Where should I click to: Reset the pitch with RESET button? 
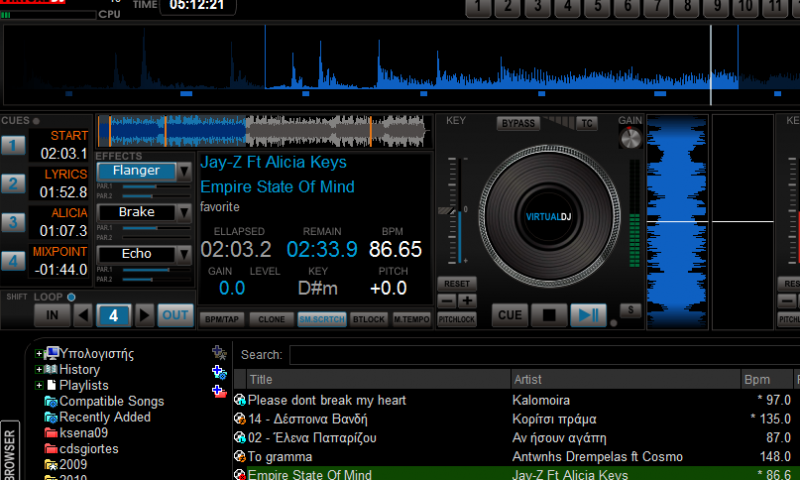coord(457,284)
